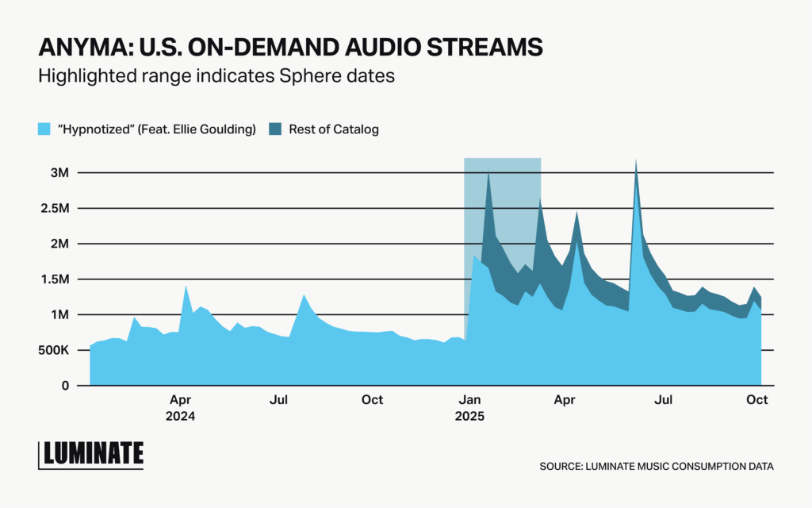Click the 500K y-axis label
The image size is (812, 508).
pyautogui.click(x=54, y=350)
